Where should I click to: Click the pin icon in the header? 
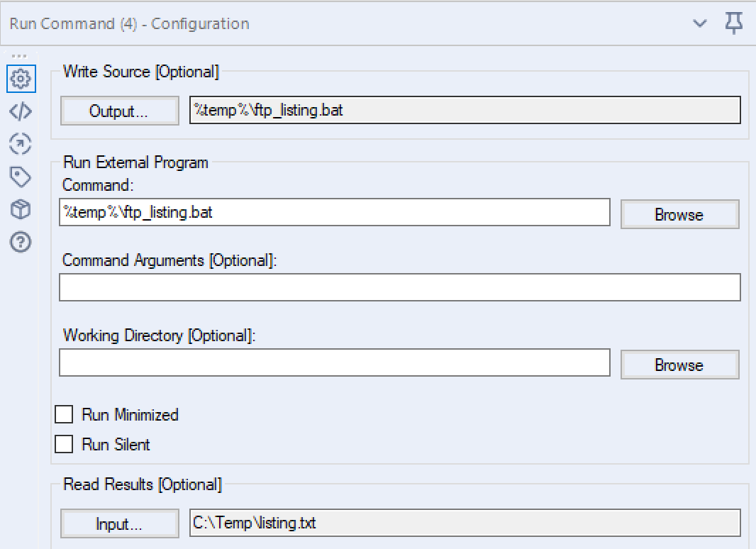[x=734, y=23]
